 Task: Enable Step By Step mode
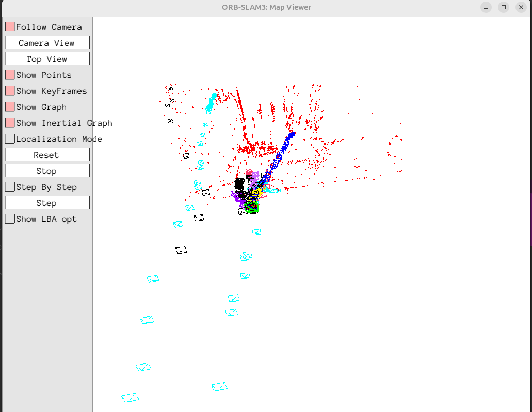point(10,187)
